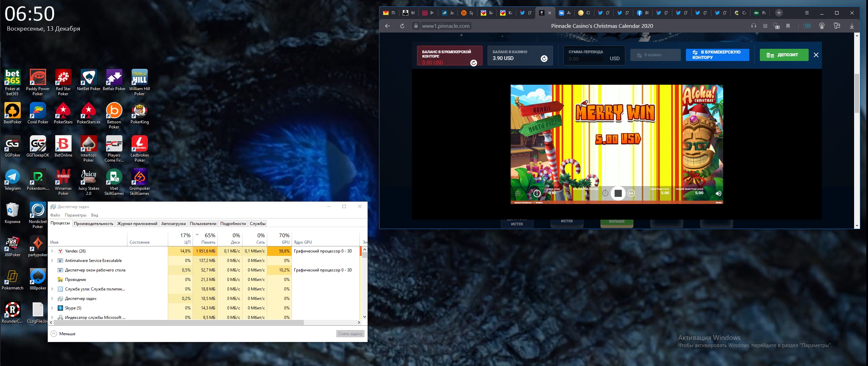Viewport: 868px width, 366px height.
Task: Collapse Task Manager with Меньше button
Action: point(63,334)
